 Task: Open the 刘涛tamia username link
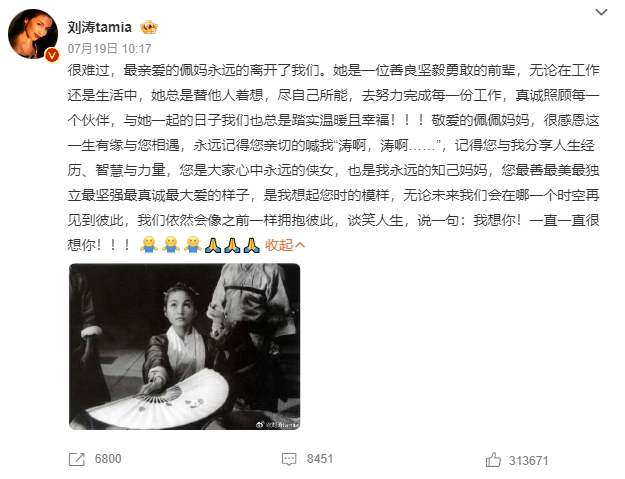tap(99, 27)
